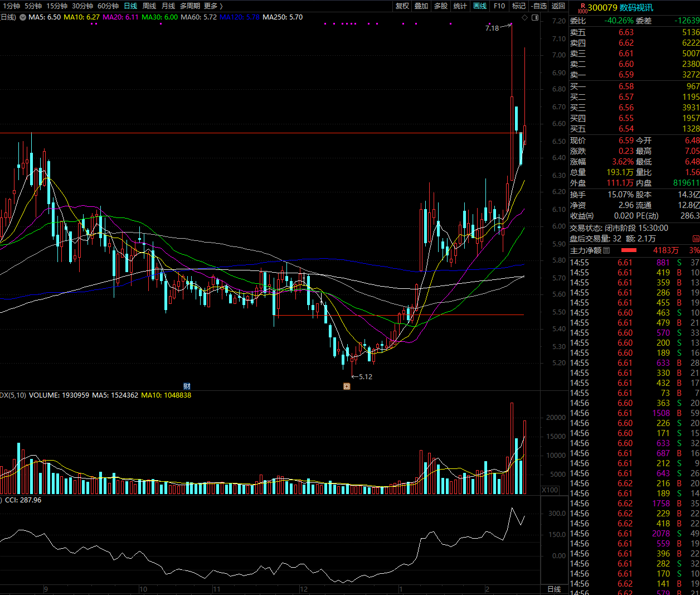This screenshot has width=700, height=595.
Task: Click the 涨幅 3.62% value
Action: [622, 162]
